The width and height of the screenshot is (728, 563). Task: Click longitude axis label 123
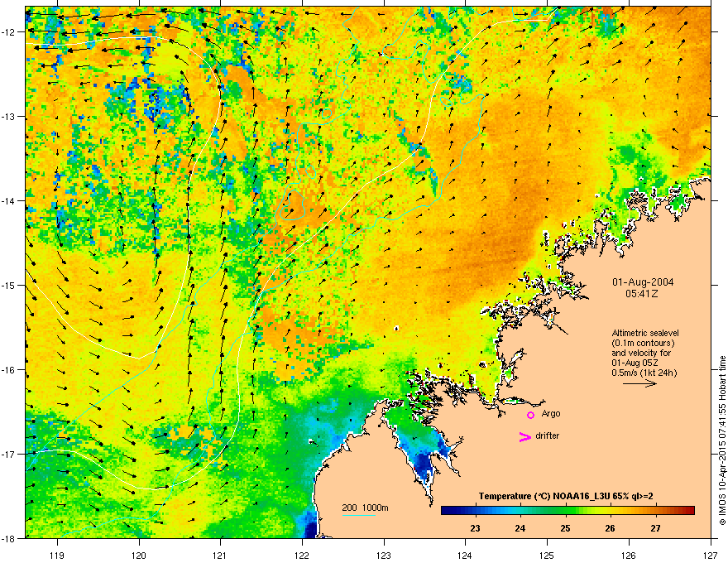384,555
